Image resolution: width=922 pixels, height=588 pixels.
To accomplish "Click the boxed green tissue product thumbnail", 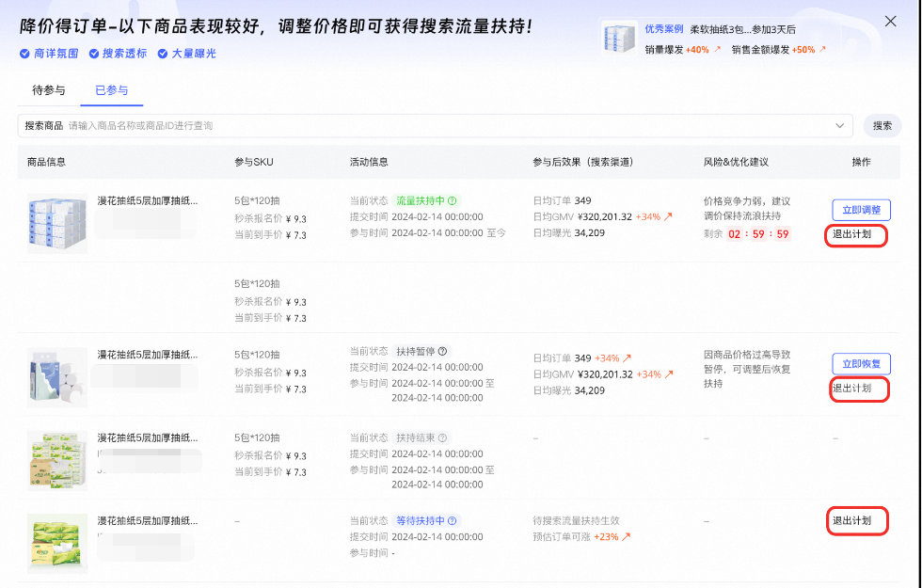I will pos(57,460).
